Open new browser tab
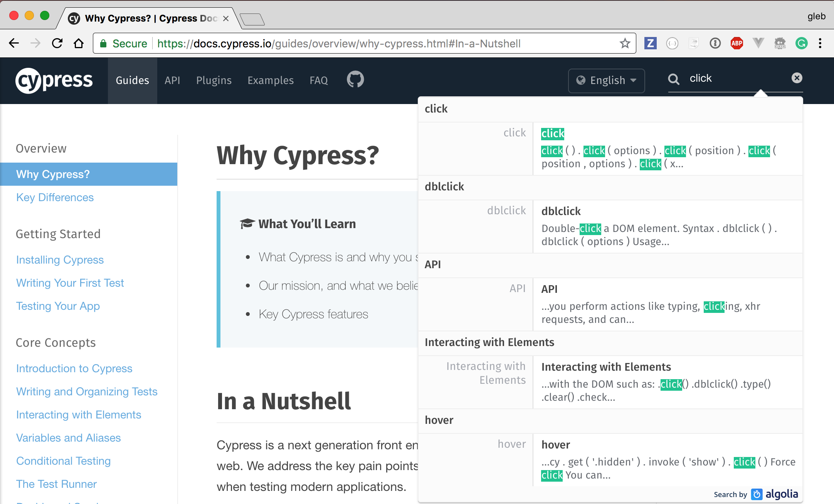Screen dimensions: 834x504 point(252,18)
